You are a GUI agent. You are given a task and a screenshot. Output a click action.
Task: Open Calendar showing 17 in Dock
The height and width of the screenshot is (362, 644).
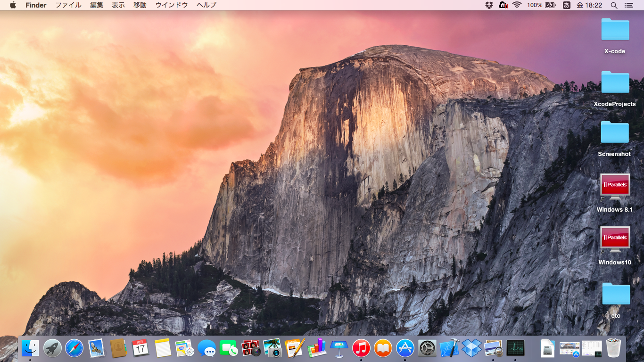(140, 348)
